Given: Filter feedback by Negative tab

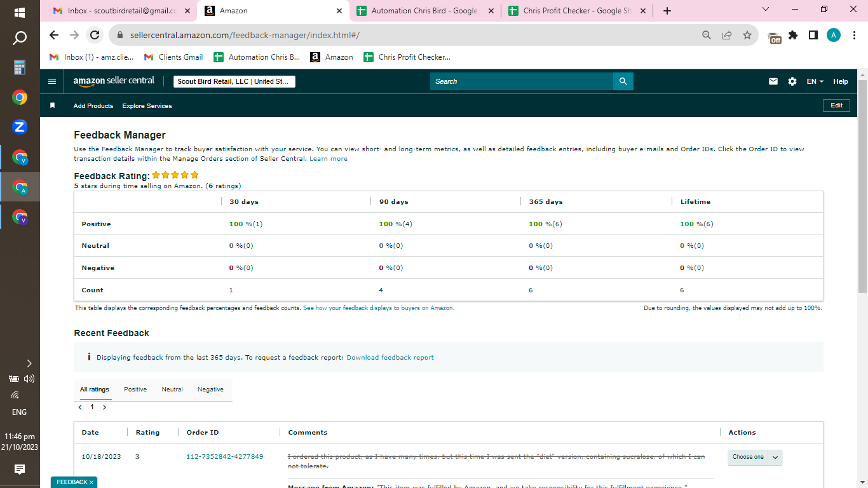Looking at the screenshot, I should coord(210,390).
